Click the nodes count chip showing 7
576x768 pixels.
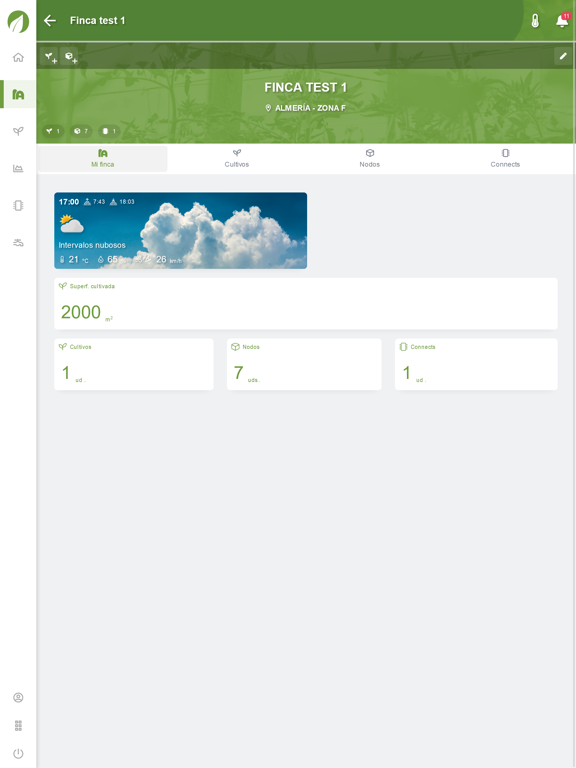pos(81,131)
